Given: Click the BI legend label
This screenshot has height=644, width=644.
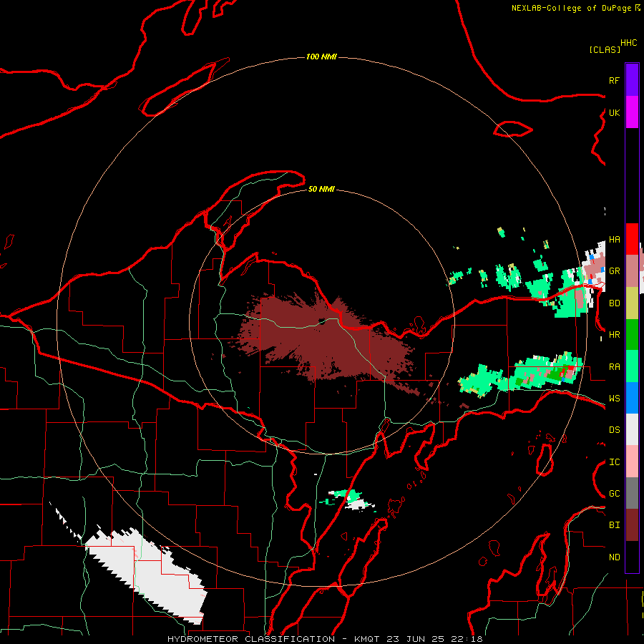Looking at the screenshot, I should coord(614,525).
